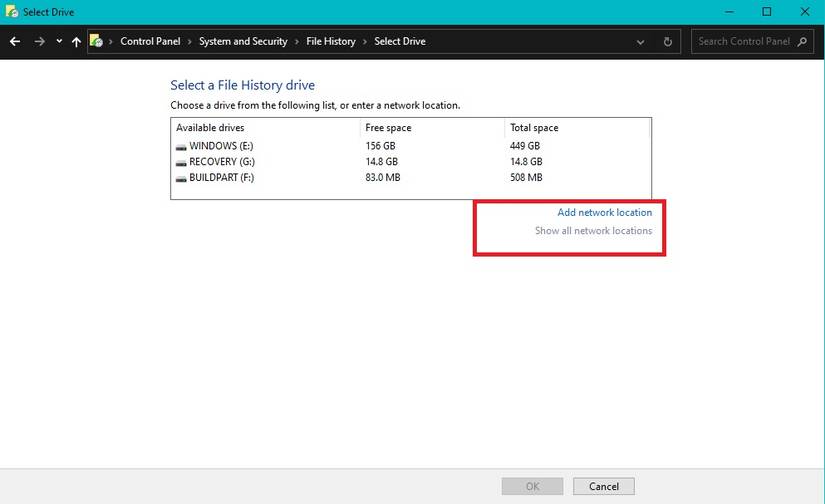Expand chevron after Control Panel breadcrumb
825x504 pixels.
click(190, 42)
